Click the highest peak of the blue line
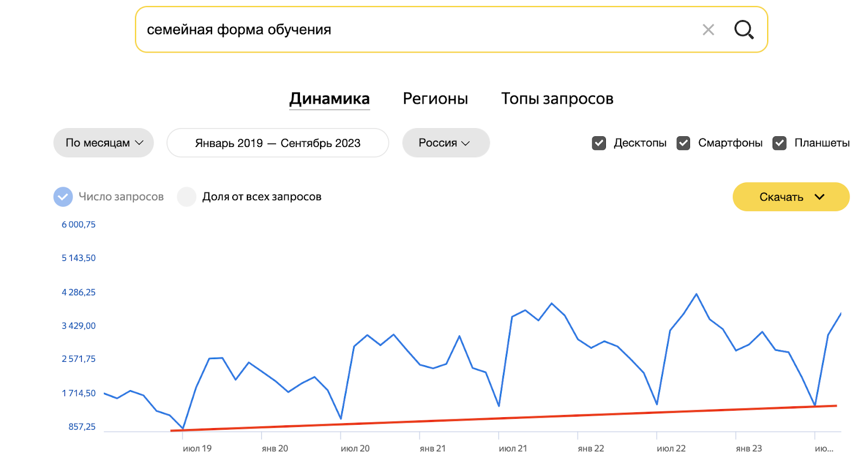868x466 pixels. tap(697, 295)
